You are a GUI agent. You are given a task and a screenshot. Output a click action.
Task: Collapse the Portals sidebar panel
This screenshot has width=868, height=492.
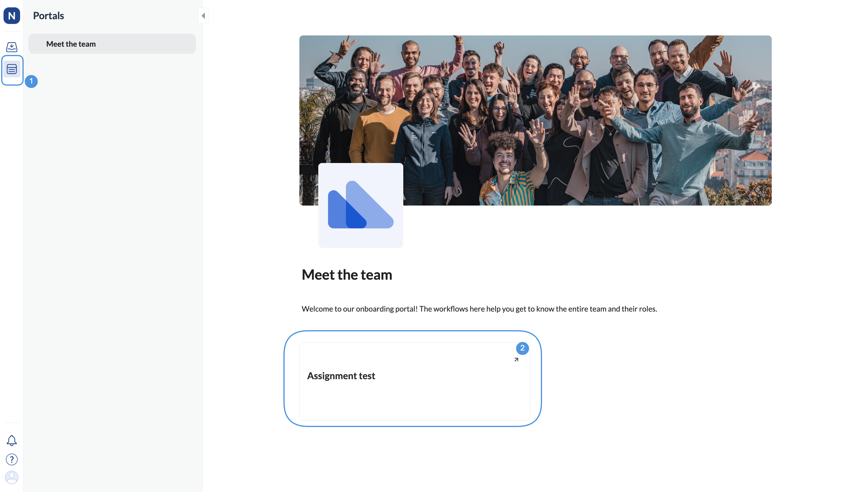[x=203, y=16]
